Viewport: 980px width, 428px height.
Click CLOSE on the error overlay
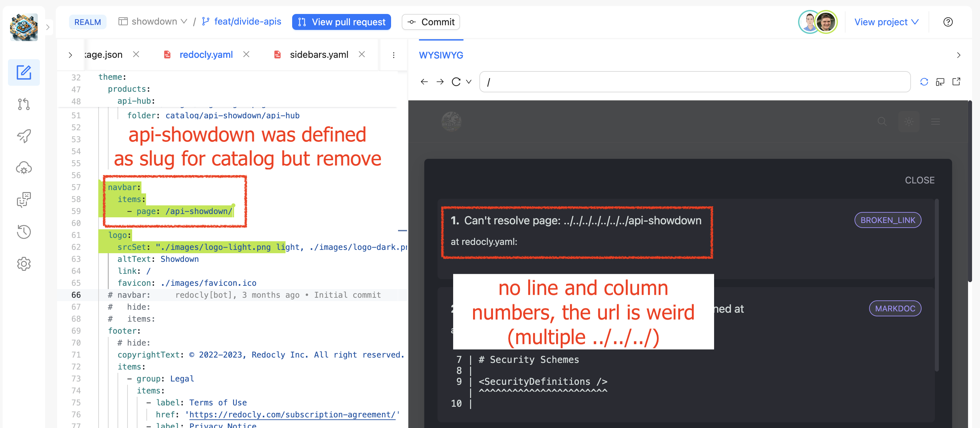920,180
